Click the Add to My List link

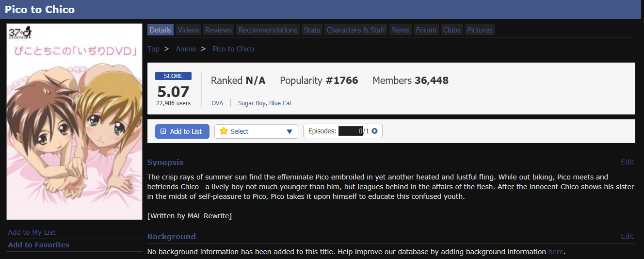click(x=32, y=232)
